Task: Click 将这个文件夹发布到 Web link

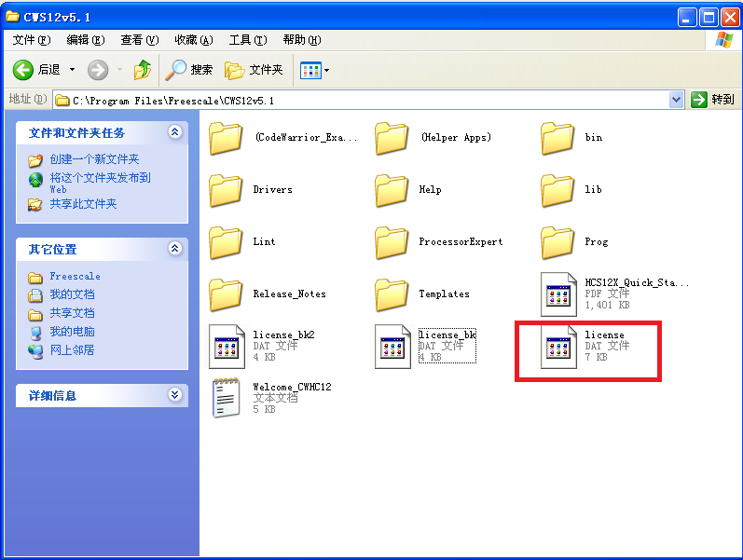Action: click(x=100, y=183)
